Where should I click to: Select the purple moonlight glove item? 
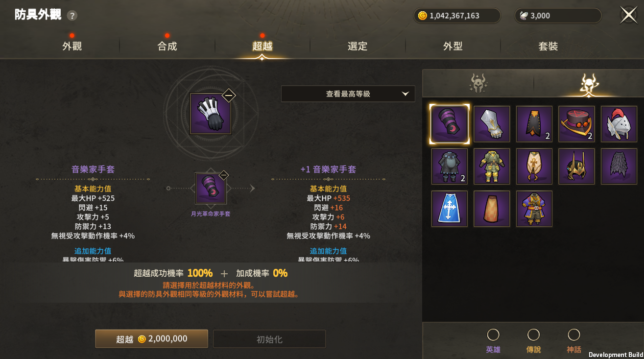tap(450, 124)
